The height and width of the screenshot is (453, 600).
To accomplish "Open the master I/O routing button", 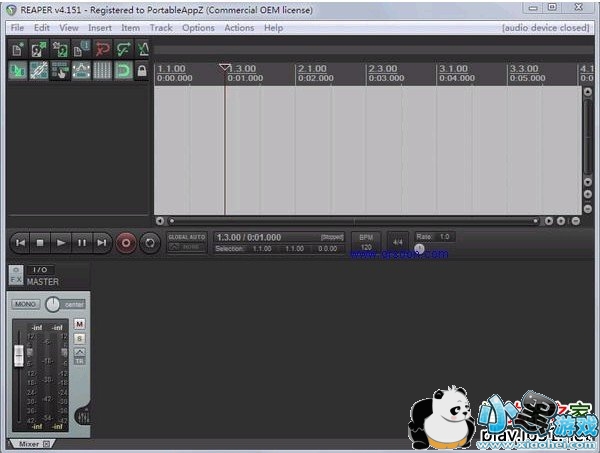I will pyautogui.click(x=40, y=270).
